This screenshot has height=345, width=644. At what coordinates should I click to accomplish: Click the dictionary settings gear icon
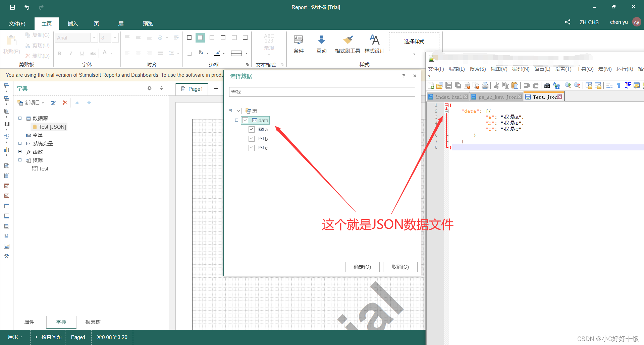[x=150, y=88]
